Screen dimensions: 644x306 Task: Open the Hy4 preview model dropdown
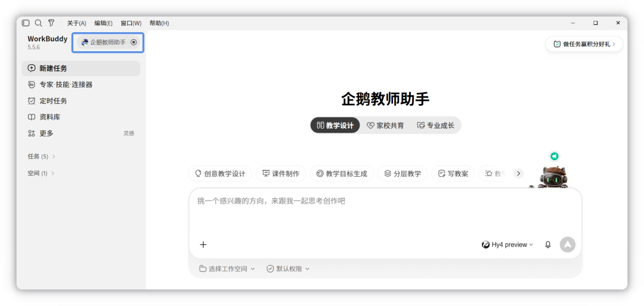click(507, 245)
